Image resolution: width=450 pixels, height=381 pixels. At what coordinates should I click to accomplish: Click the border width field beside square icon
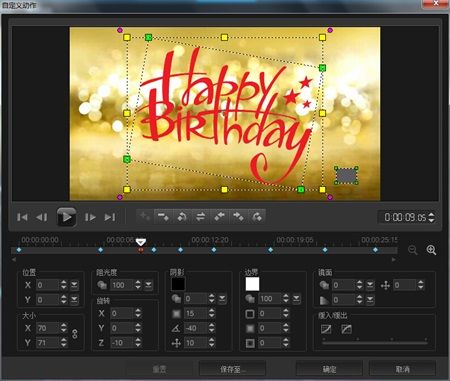[269, 313]
